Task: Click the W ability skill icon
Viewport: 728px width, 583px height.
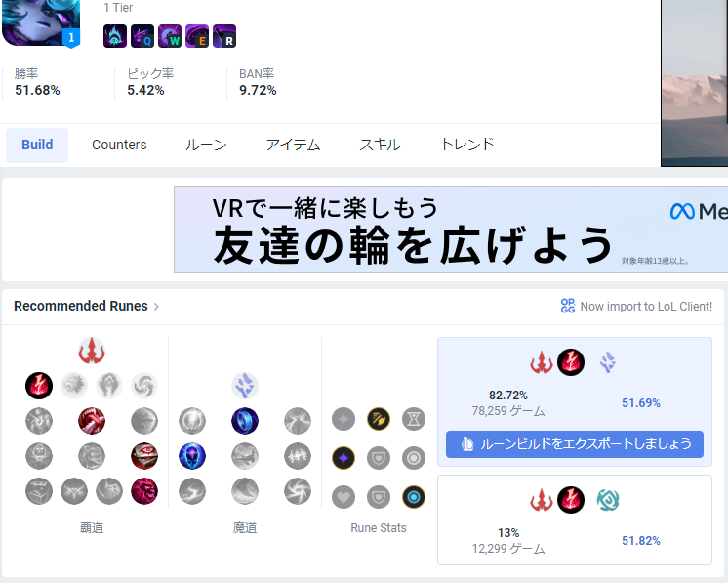Action: tap(170, 36)
